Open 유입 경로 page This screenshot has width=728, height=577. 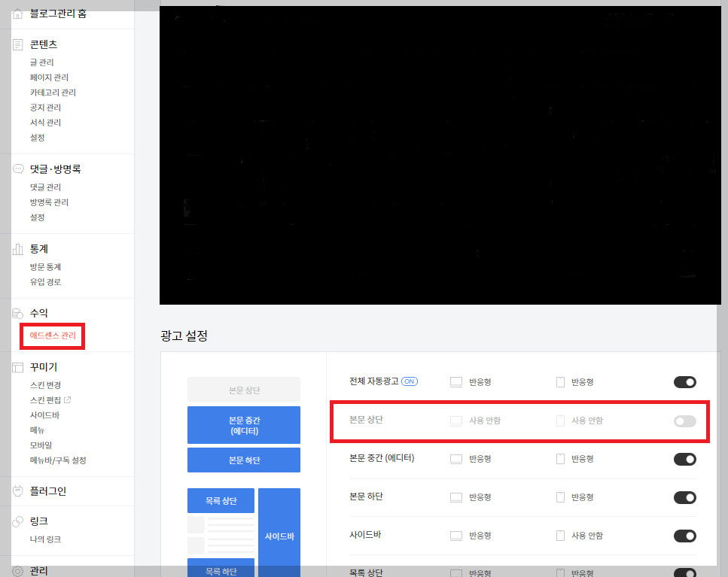click(x=45, y=282)
